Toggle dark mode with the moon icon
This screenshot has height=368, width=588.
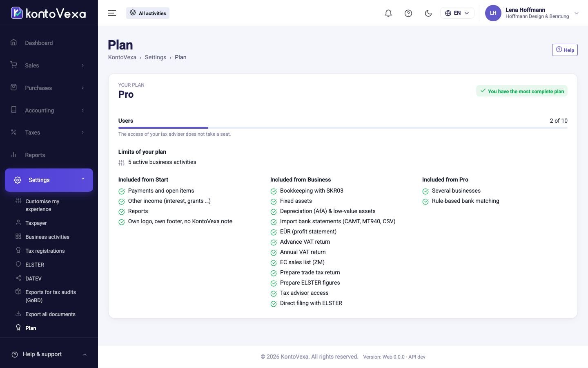point(428,13)
